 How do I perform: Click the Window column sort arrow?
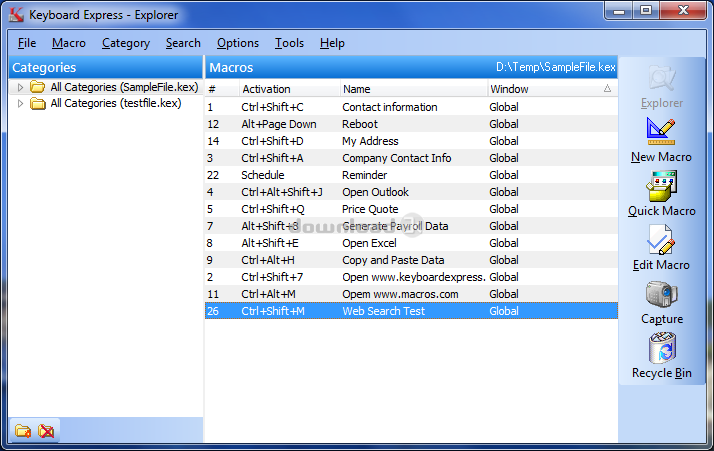click(x=607, y=88)
